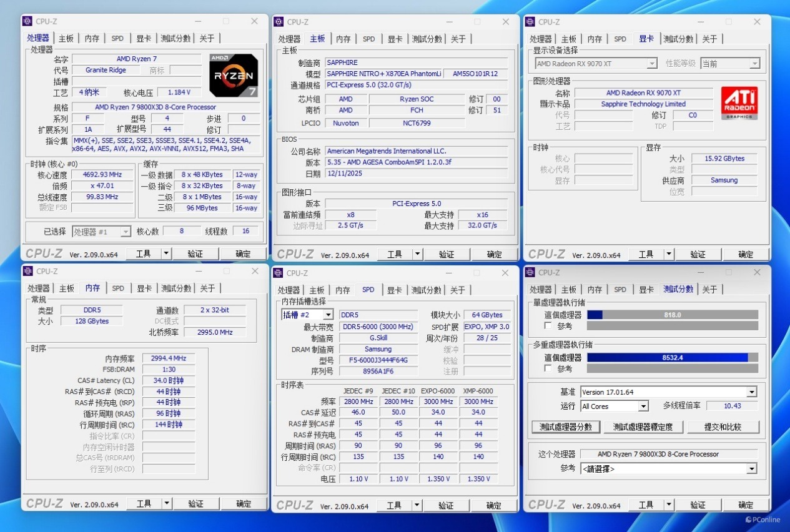Viewport: 790px width, 532px height.
Task: Click the 测试处理器分数 button
Action: pyautogui.click(x=566, y=427)
